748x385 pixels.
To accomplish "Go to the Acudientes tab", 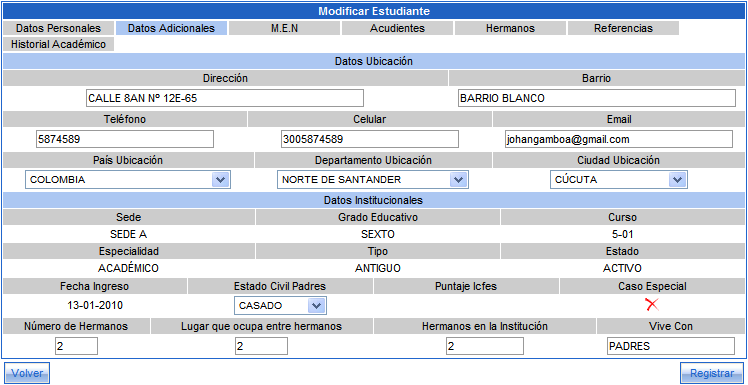I will pos(397,28).
